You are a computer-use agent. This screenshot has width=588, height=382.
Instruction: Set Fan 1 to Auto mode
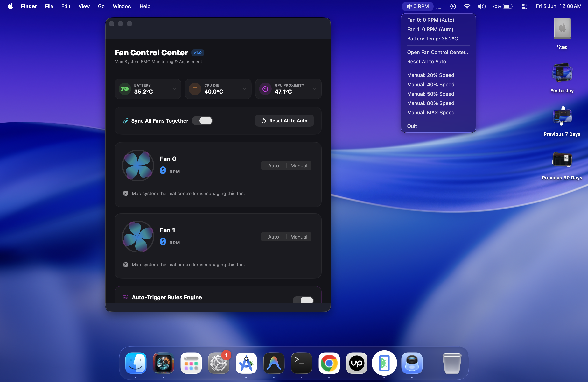[274, 237]
